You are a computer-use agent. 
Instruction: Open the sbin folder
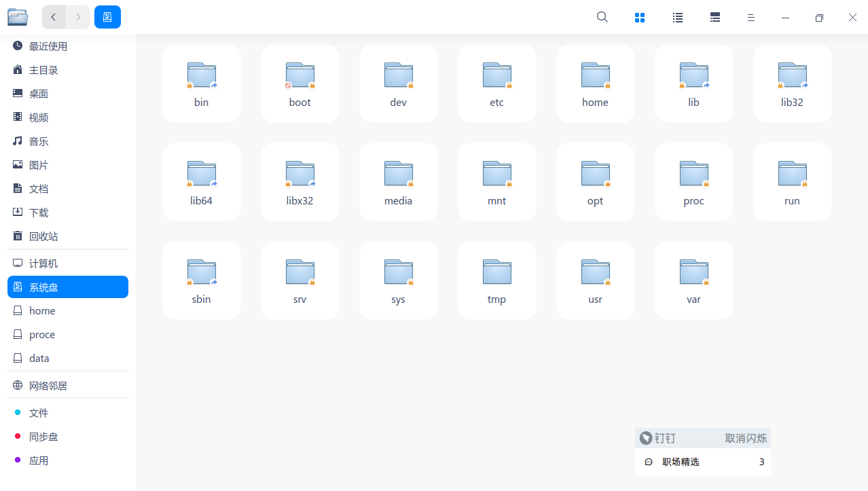[202, 280]
